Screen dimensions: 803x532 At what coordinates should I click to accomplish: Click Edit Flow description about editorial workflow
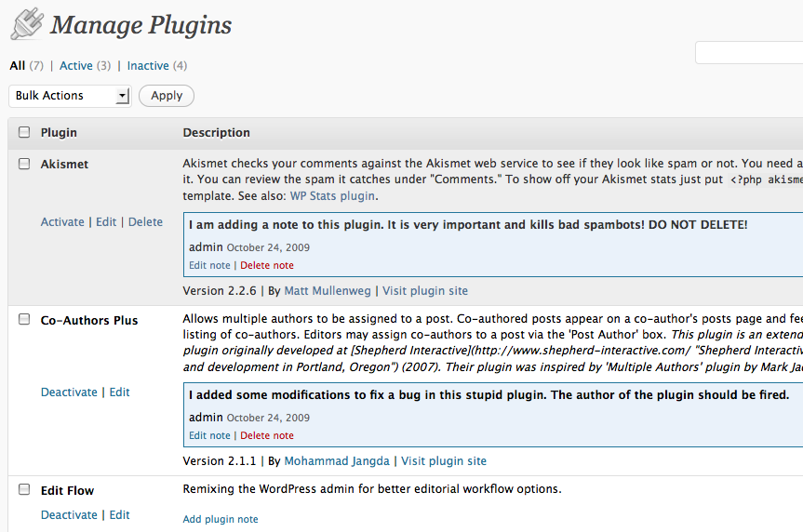(x=372, y=489)
